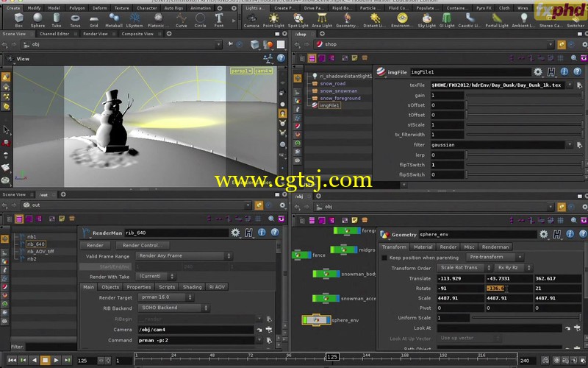588x368 pixels.
Task: Open the Material tab of sphere_env
Action: (423, 247)
